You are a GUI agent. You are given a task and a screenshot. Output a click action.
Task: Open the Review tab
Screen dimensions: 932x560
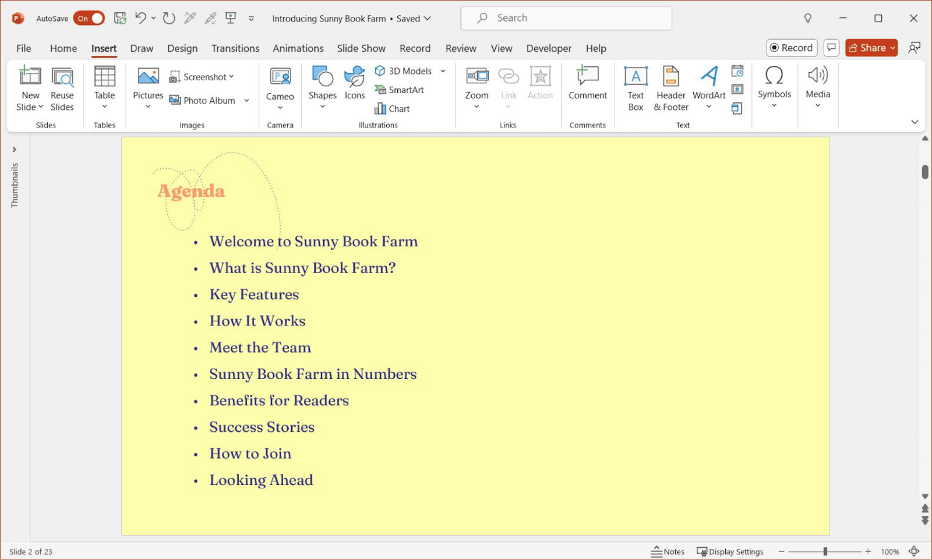pyautogui.click(x=461, y=48)
